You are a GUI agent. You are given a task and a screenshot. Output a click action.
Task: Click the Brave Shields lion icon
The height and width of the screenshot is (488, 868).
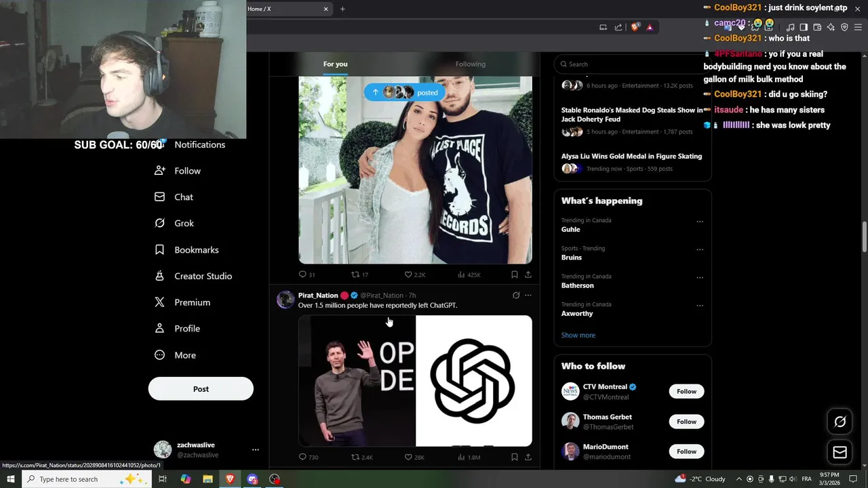pos(635,27)
